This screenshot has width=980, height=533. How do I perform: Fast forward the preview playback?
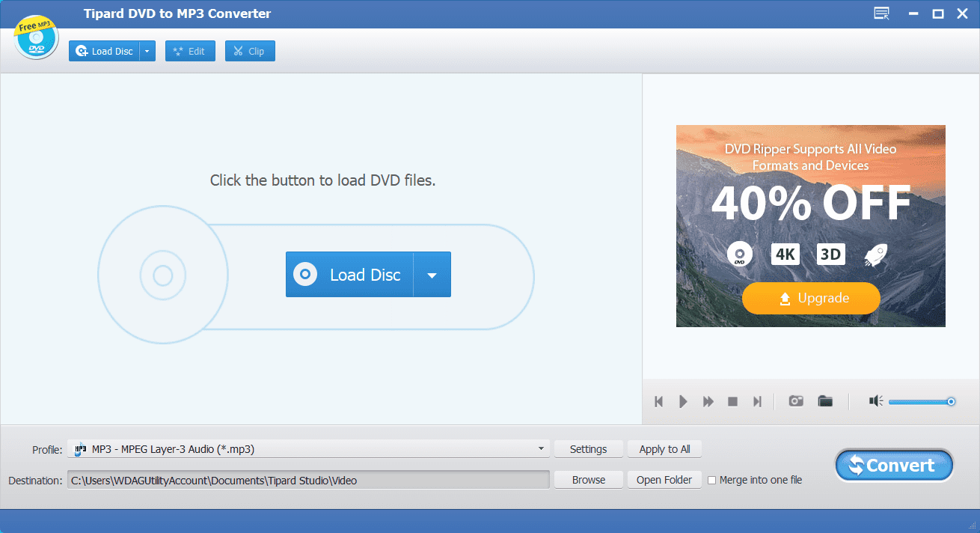tap(708, 402)
